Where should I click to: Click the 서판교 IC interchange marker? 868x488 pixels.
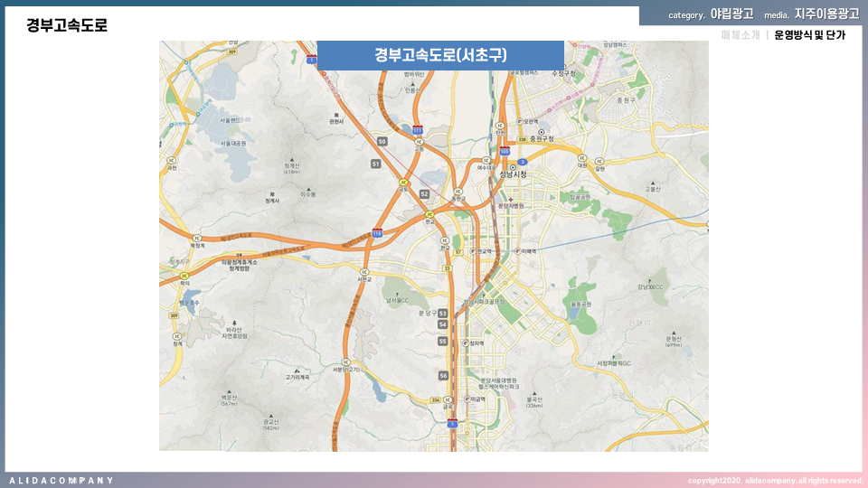tap(364, 271)
